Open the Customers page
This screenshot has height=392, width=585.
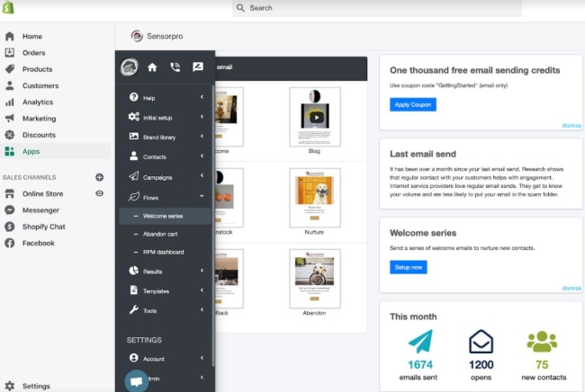(40, 85)
